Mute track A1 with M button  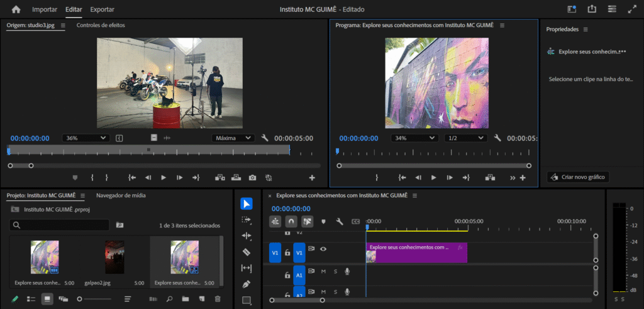point(323,271)
